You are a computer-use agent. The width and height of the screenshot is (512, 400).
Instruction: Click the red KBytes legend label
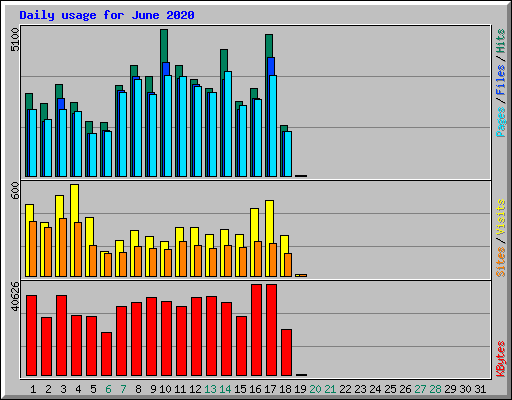tap(501, 359)
